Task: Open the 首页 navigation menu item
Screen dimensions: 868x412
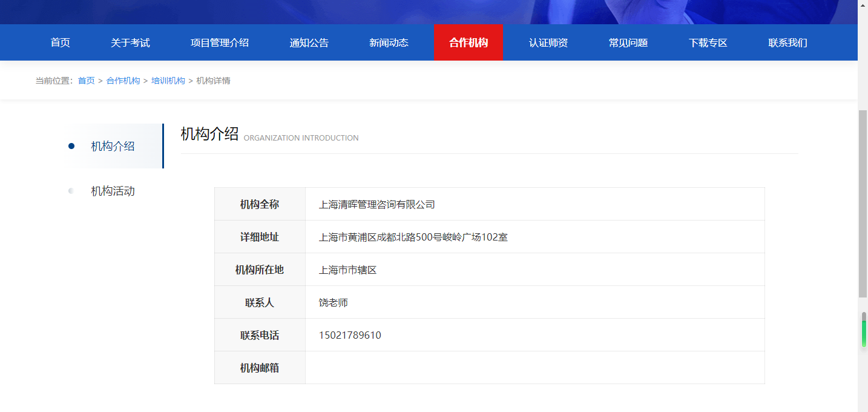Action: click(x=59, y=42)
